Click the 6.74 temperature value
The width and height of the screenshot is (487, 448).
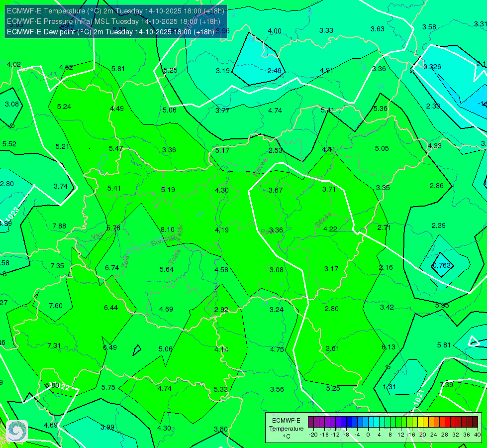coord(112,268)
